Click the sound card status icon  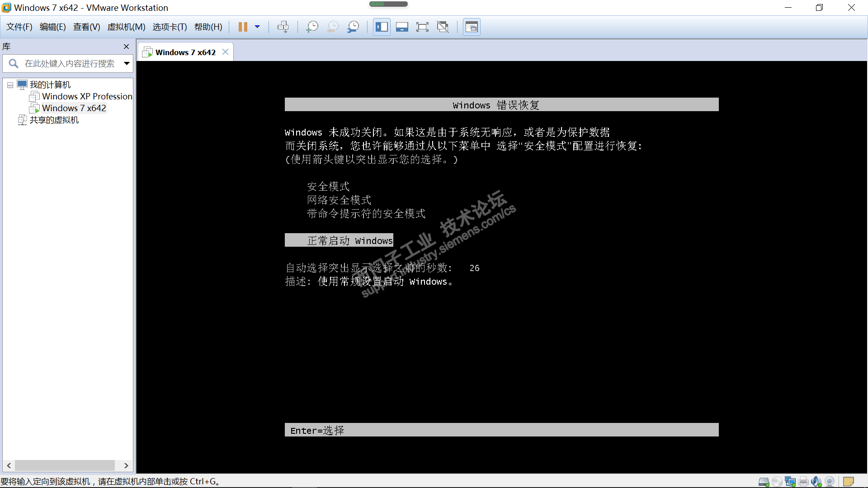tap(816, 482)
